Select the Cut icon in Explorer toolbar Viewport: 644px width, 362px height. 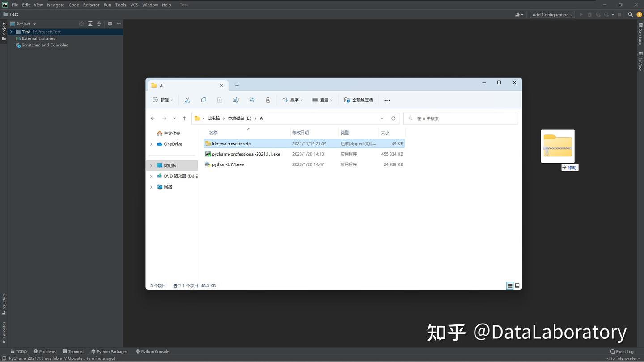click(187, 100)
